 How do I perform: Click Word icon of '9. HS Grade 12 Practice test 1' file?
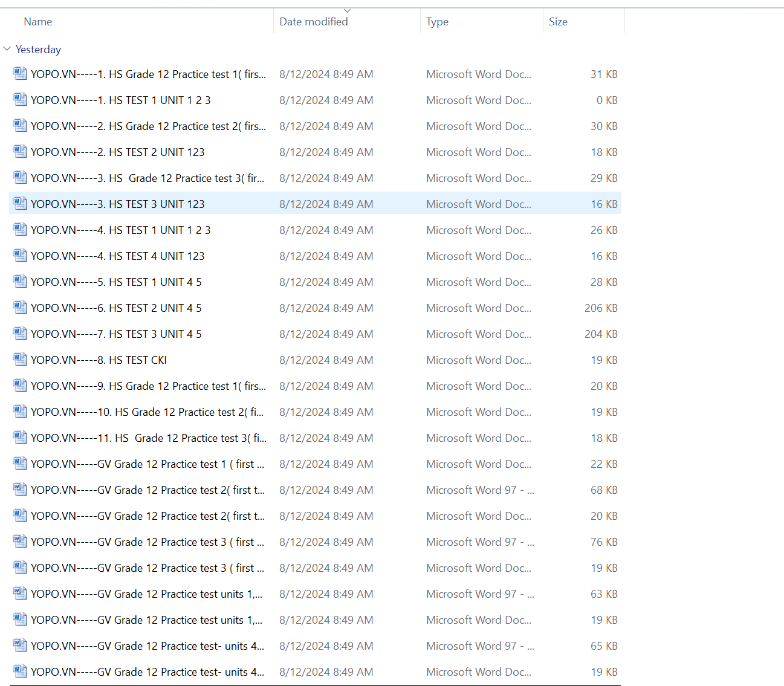tap(20, 386)
